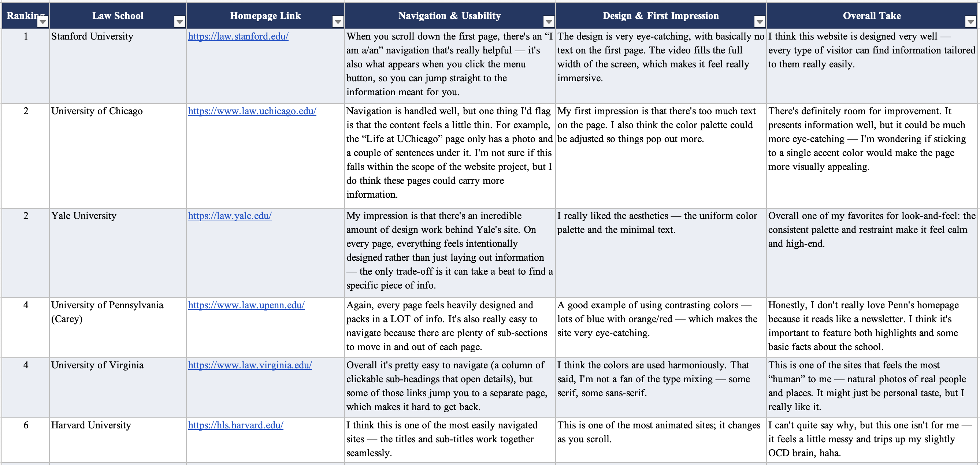Select Stanford's Navigation & Usability comment cell

[x=450, y=66]
